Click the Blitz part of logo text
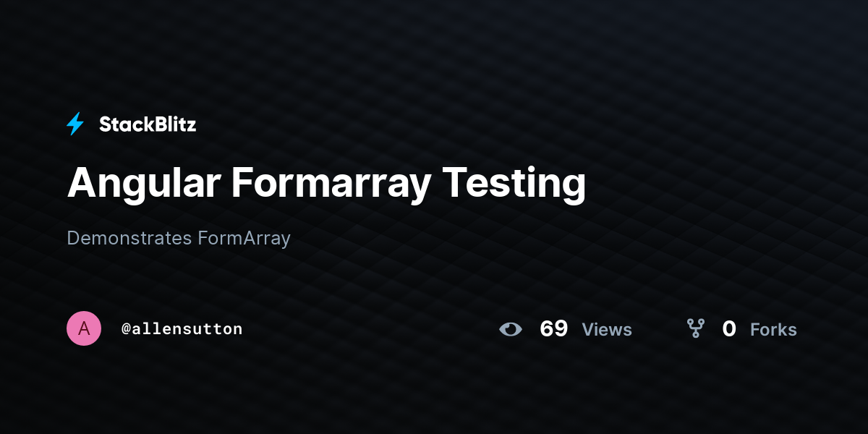This screenshot has height=434, width=868. click(x=172, y=124)
